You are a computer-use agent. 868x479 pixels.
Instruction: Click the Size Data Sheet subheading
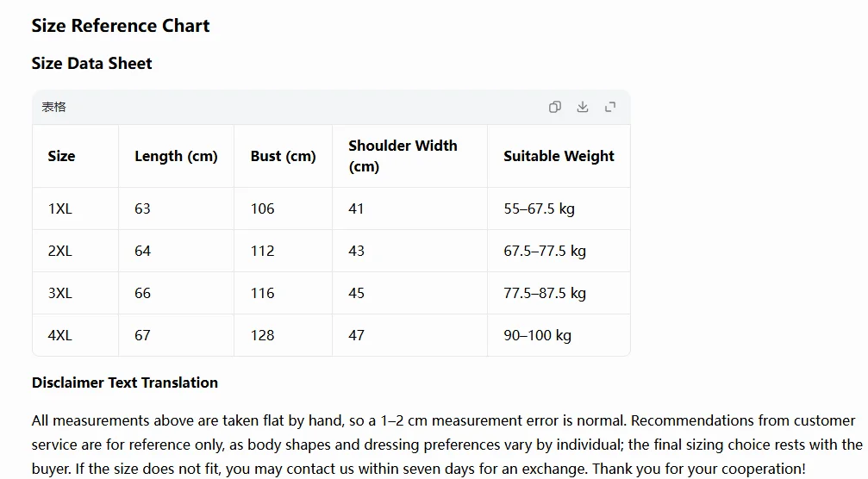click(92, 63)
